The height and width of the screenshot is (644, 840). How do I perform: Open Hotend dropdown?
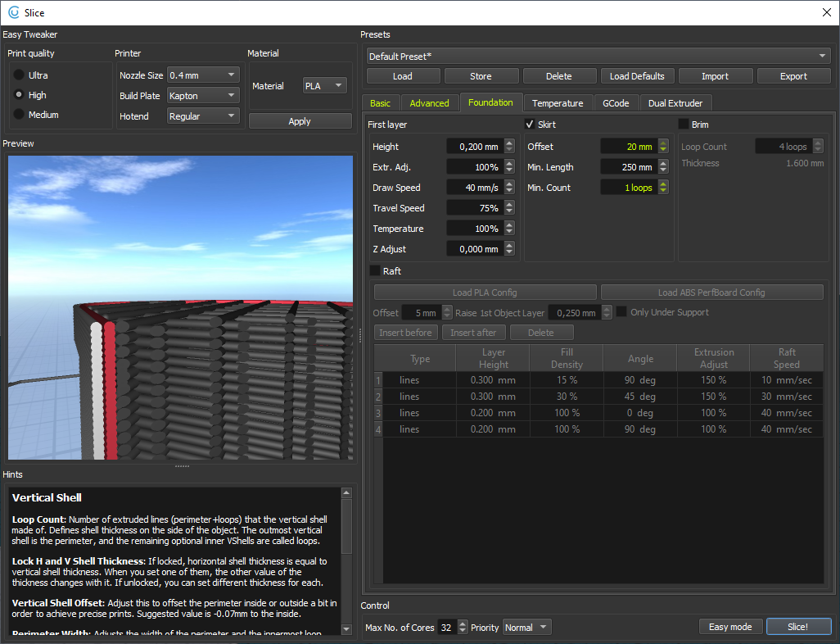[x=203, y=116]
